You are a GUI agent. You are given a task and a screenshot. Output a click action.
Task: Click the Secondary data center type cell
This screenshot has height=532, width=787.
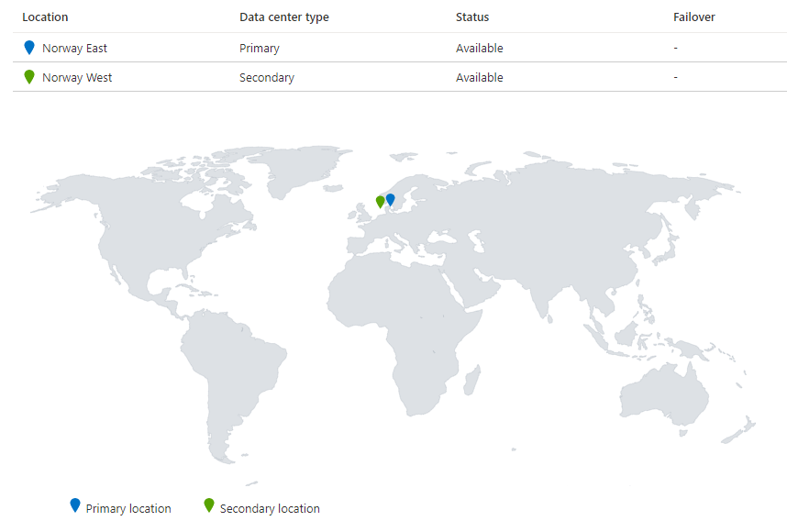(x=267, y=78)
